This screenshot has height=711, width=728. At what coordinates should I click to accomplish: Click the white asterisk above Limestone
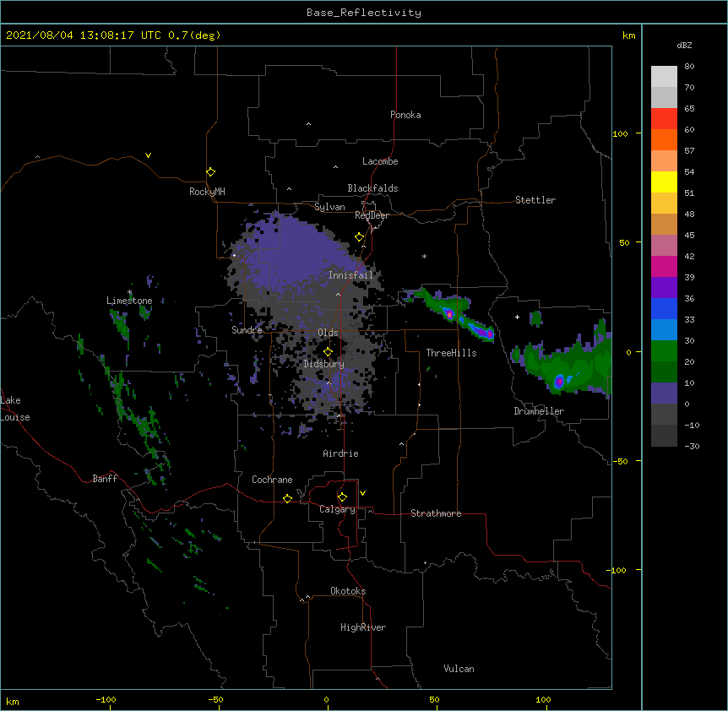[130, 292]
